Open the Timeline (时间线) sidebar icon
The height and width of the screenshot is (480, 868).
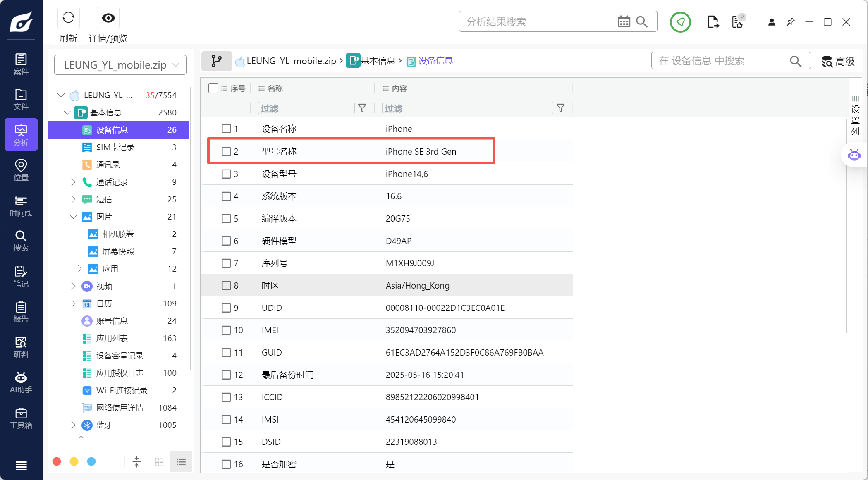coord(21,206)
